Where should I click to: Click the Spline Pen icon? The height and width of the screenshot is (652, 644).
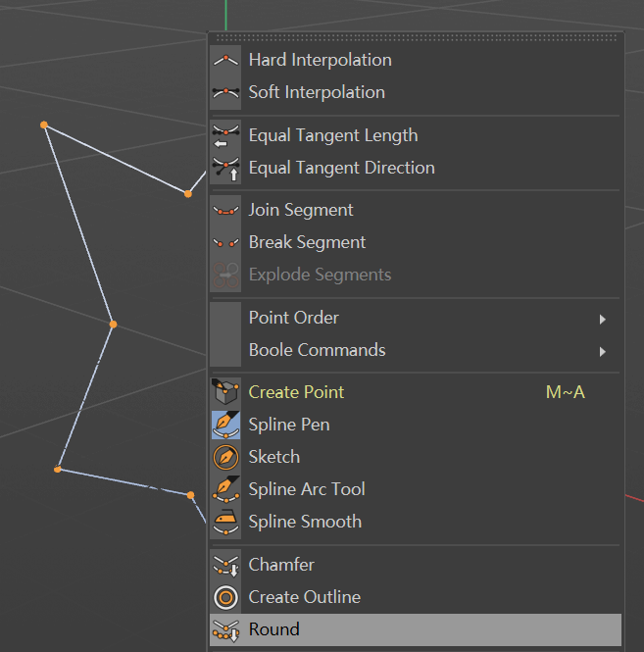click(225, 425)
